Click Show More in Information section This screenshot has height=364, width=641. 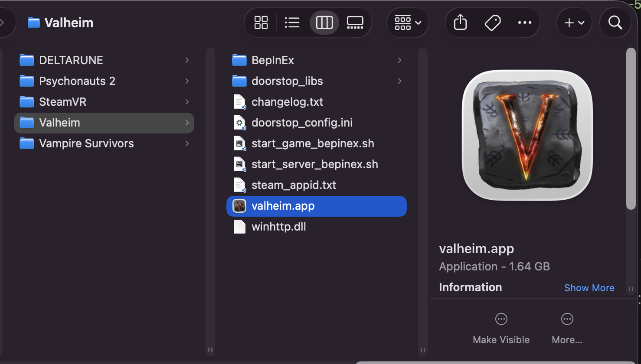coord(589,288)
